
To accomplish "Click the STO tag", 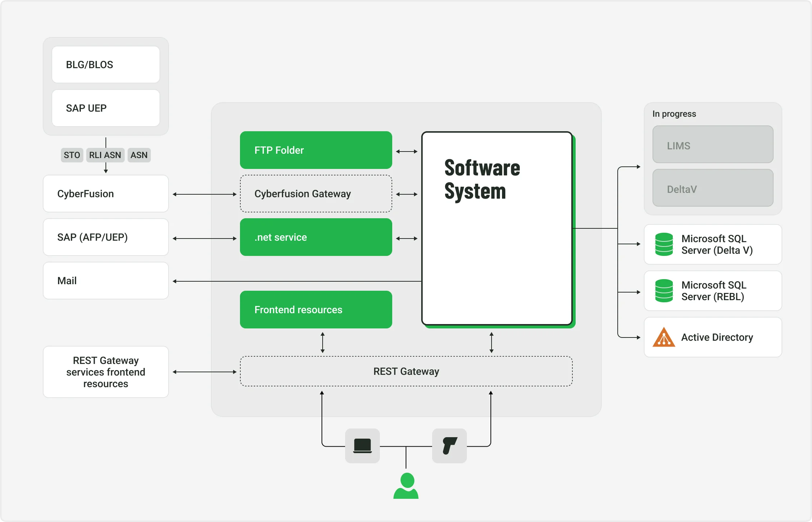I will (x=72, y=155).
